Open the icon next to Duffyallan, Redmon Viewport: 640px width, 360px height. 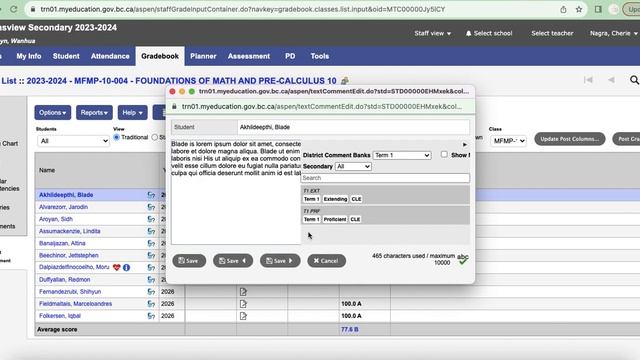point(151,280)
